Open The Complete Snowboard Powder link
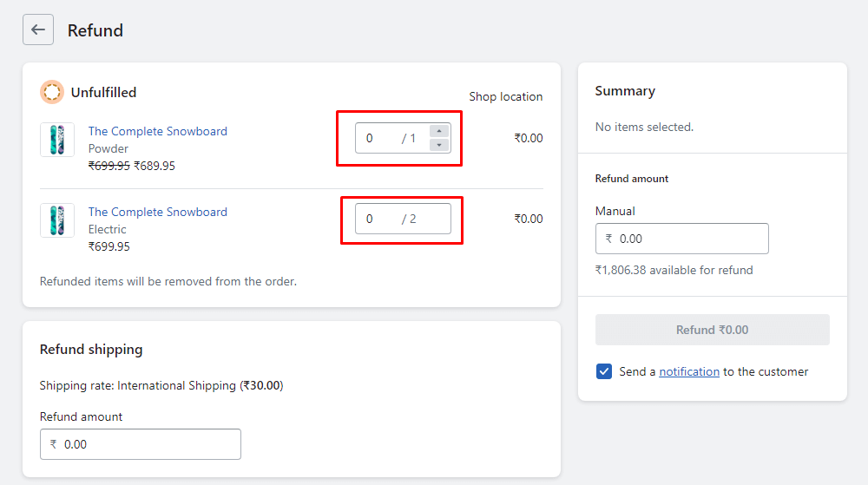 point(157,131)
